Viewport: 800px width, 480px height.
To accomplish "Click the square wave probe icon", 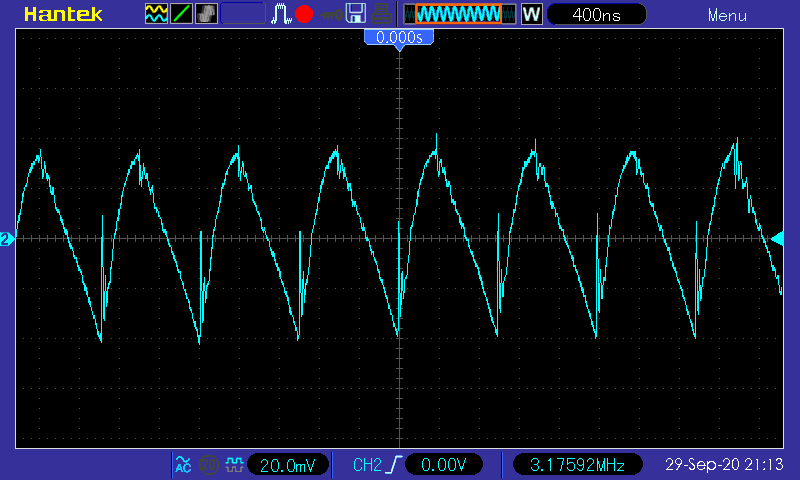I will click(x=234, y=465).
